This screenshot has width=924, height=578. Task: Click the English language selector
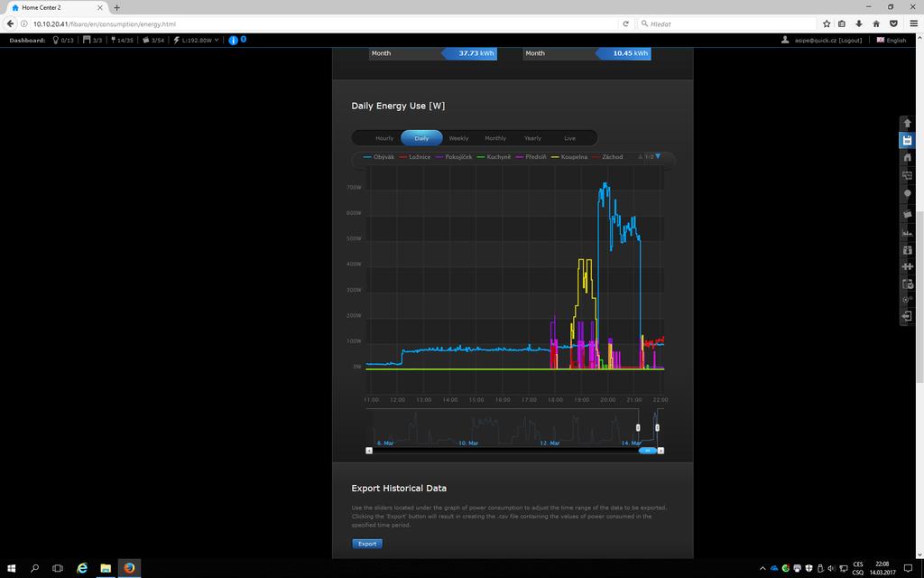coord(891,40)
